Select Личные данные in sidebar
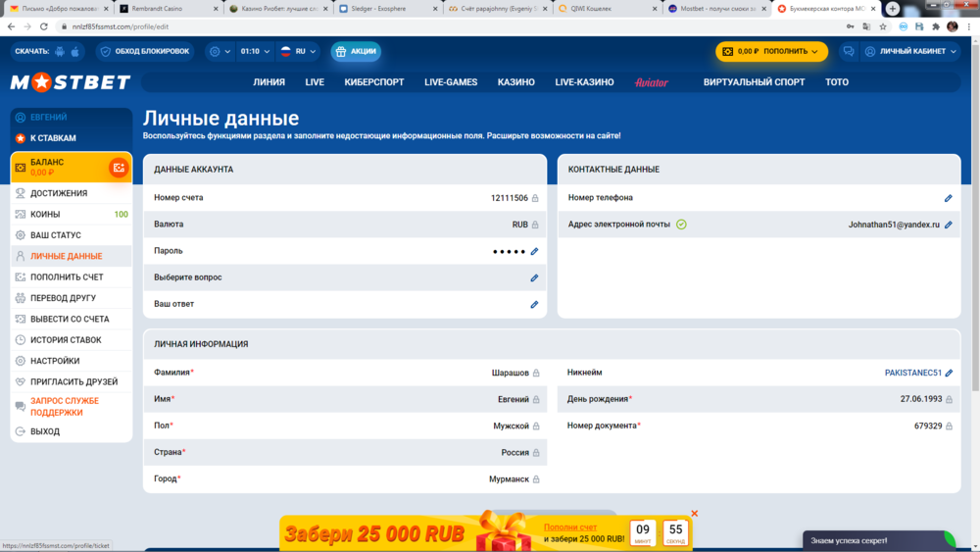This screenshot has width=980, height=552. pos(72,256)
